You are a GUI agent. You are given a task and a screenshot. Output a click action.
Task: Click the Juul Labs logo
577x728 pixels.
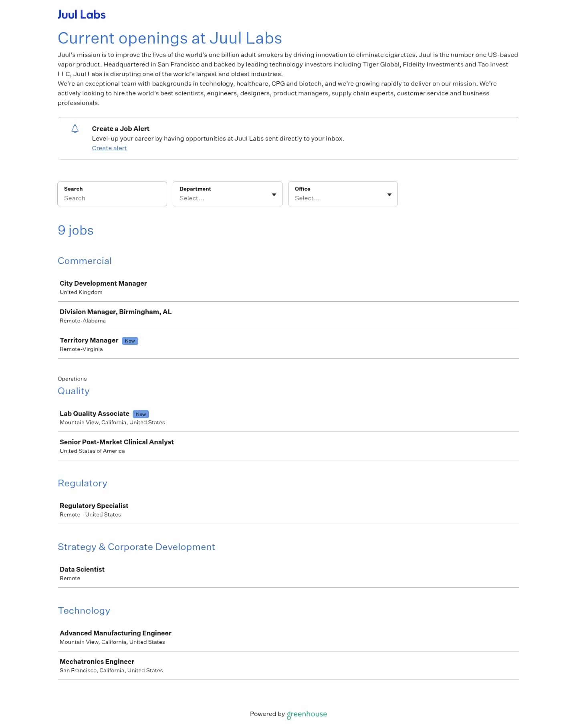(x=81, y=15)
